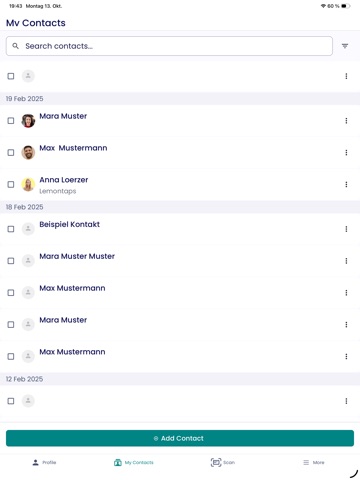This screenshot has height=480, width=360.
Task: Click Mara Muster's profile photo
Action: 28,121
